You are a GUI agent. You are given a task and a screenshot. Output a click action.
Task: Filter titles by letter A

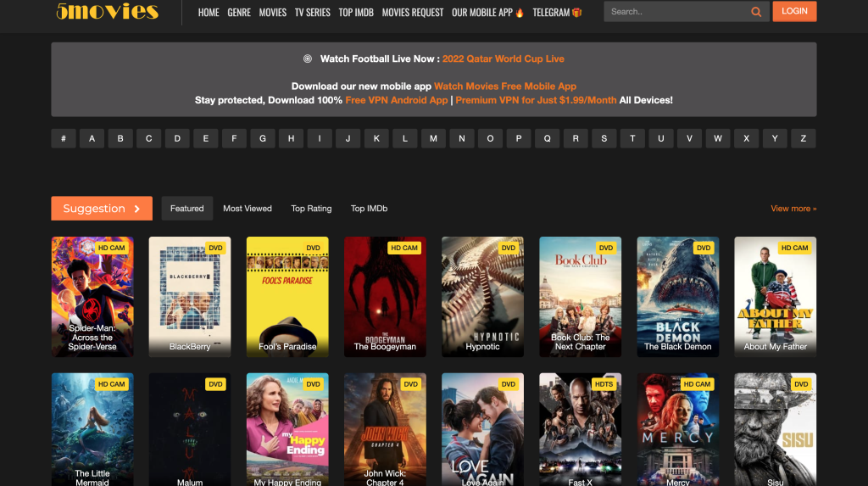(x=92, y=138)
